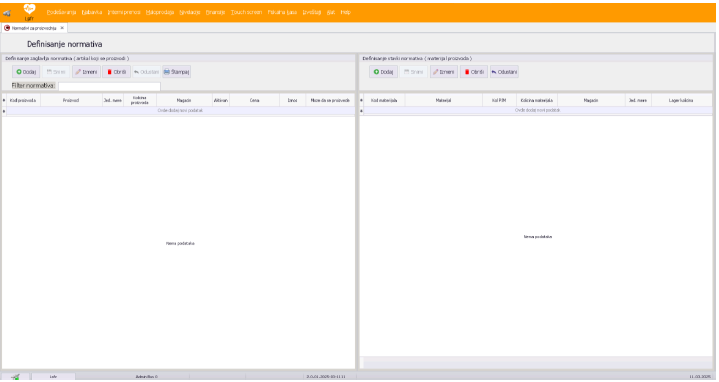The height and width of the screenshot is (382, 719).
Task: Click the Lager količina column header
Action: coord(681,100)
